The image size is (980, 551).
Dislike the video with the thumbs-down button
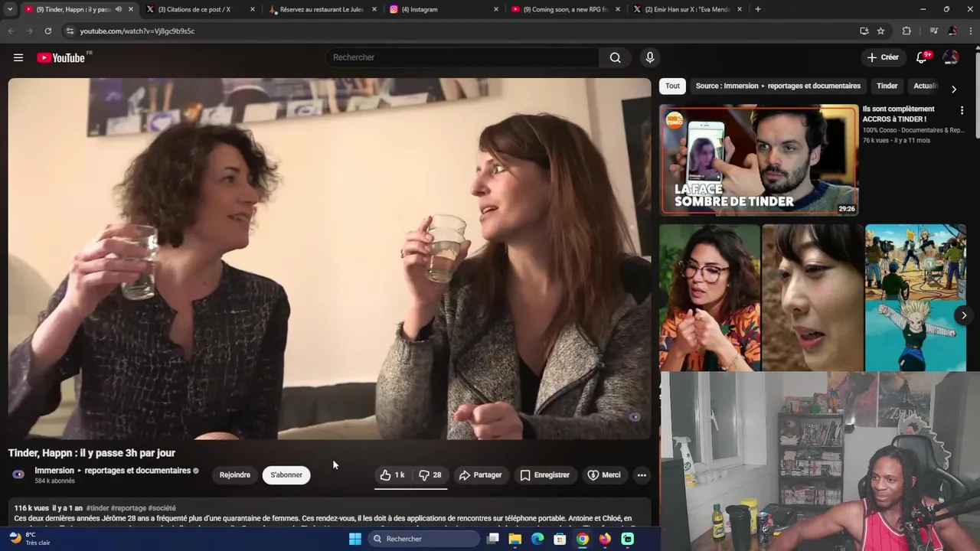point(430,475)
